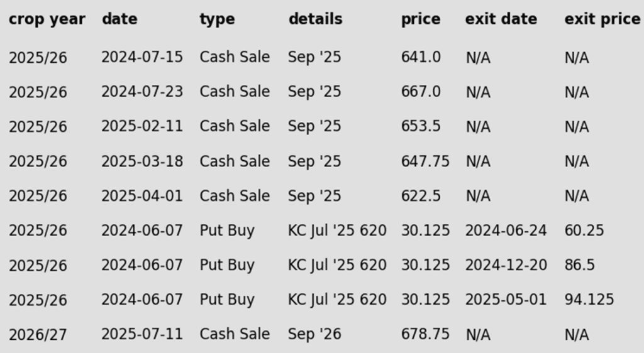Select the details cell Sep '26
Screen dimensions: 644x353
(314, 334)
